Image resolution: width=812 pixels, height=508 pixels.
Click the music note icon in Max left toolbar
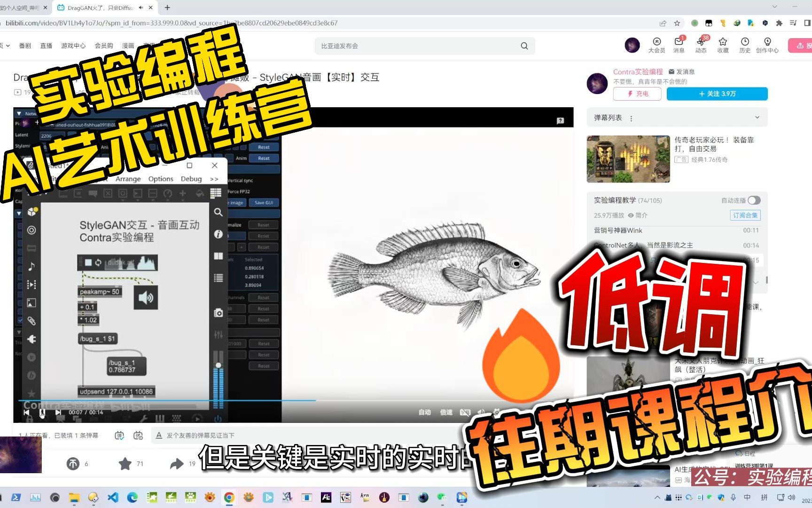pos(31,266)
